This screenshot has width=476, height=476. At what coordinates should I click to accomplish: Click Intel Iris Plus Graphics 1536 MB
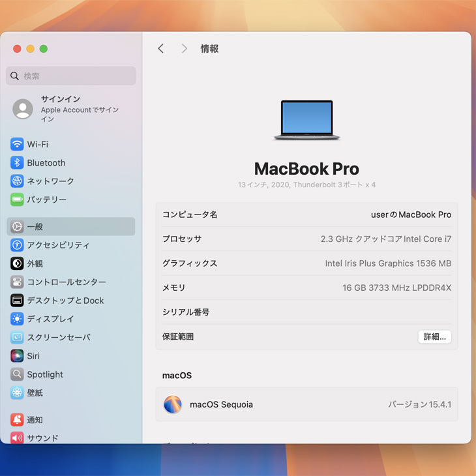click(388, 263)
